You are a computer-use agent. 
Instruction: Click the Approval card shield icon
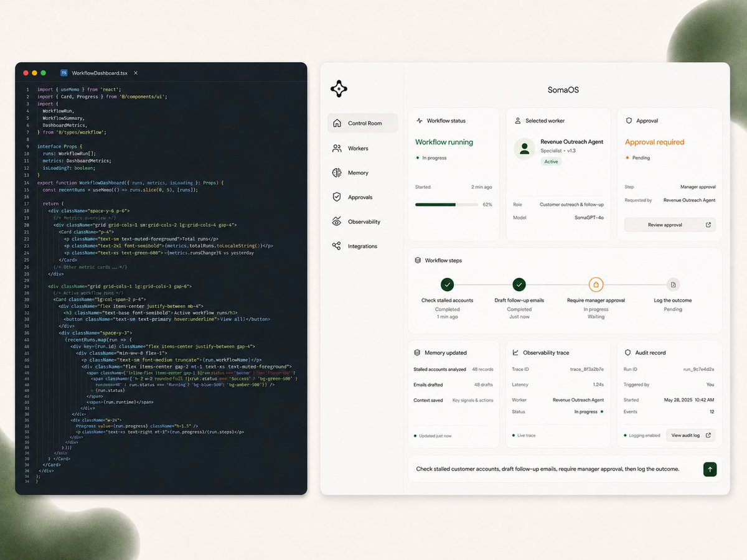pos(629,121)
